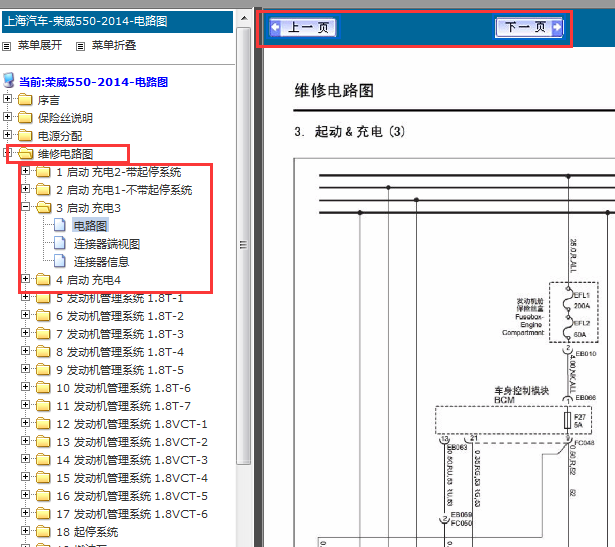
Task: Click the page icon beside 电路图
Action: click(60, 225)
